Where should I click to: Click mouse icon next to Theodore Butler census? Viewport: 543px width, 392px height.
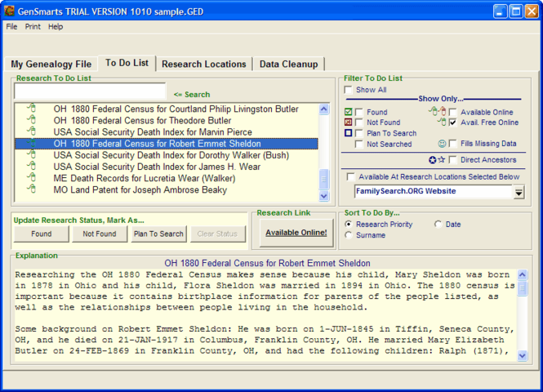(x=32, y=120)
